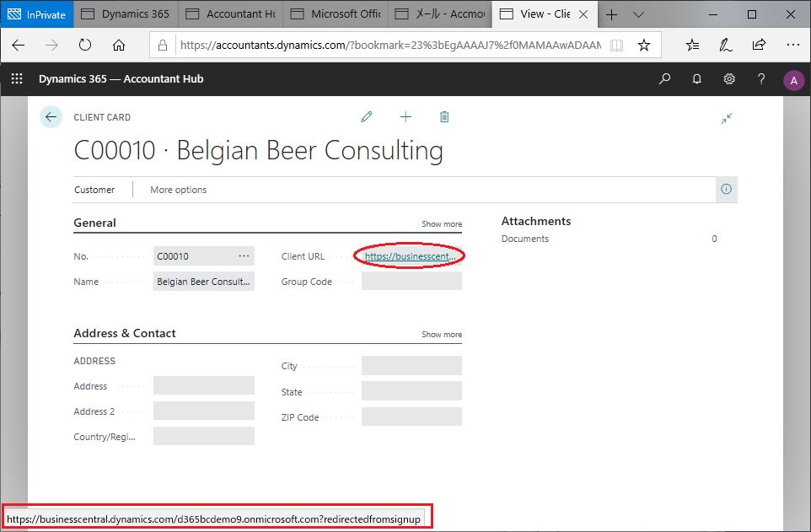Go back with the client card back arrow
Viewport: 811px width, 532px height.
pos(51,117)
